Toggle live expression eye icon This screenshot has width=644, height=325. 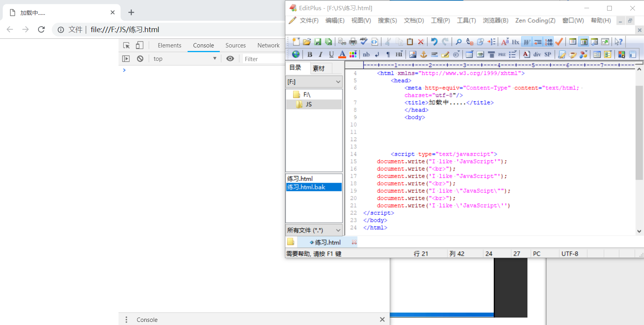click(x=230, y=59)
